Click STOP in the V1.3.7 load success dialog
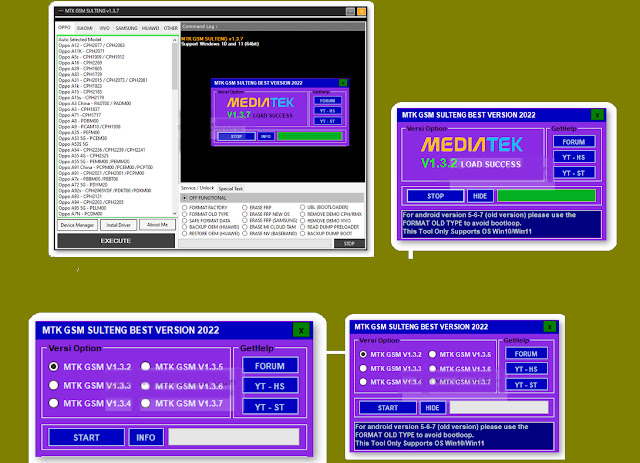The width and height of the screenshot is (640, 463). [237, 136]
